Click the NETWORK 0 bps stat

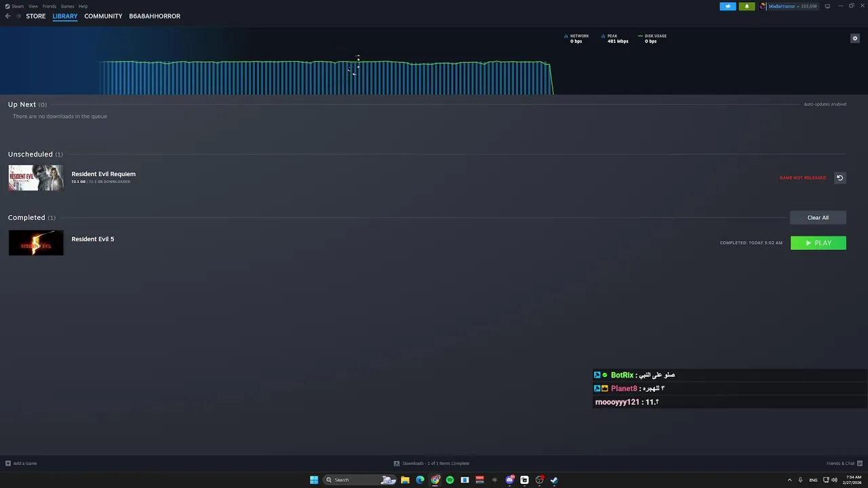[576, 39]
